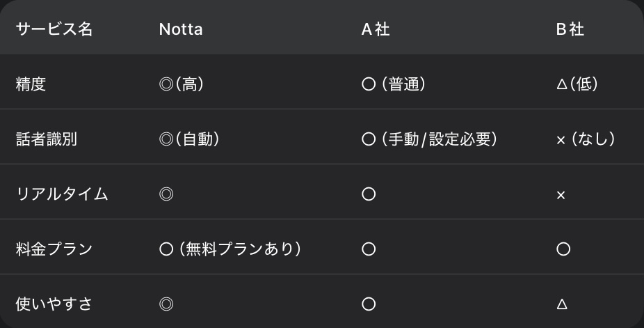Image resolution: width=644 pixels, height=328 pixels.
Task: Click Notta's double-circle in 使いやすさ row
Action: pos(166,304)
